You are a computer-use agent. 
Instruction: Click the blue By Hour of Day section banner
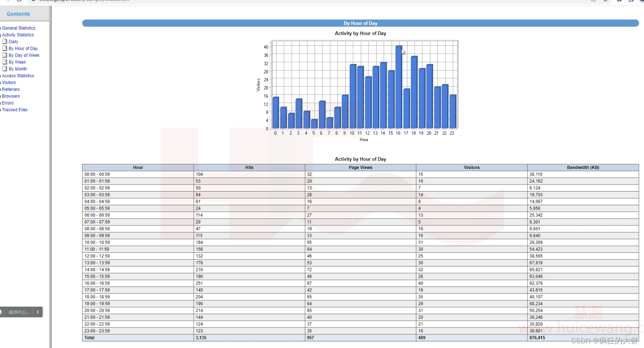pos(360,23)
